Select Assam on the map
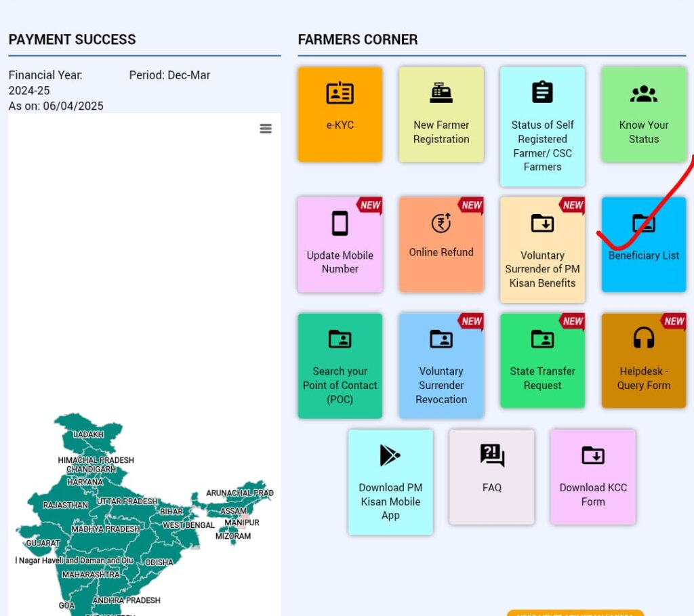This screenshot has height=616, width=694. pyautogui.click(x=233, y=511)
